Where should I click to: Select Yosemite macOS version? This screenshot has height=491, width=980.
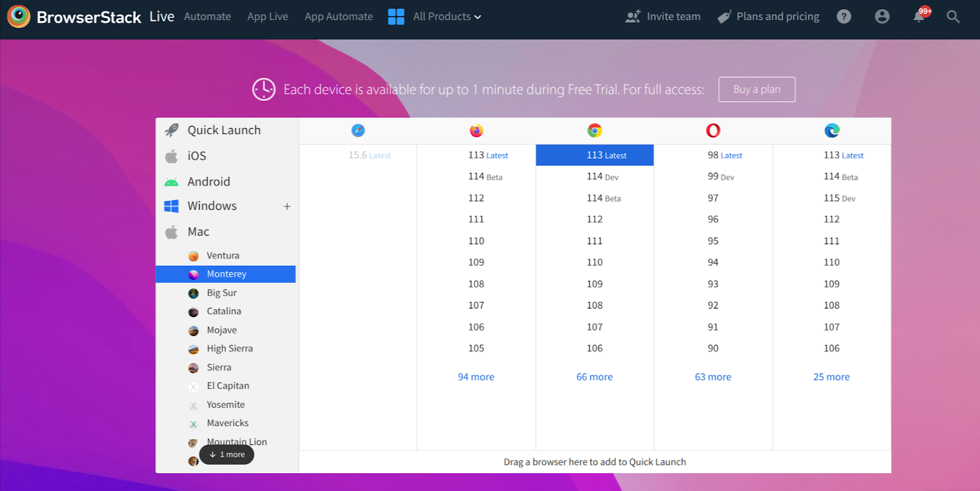tap(225, 405)
